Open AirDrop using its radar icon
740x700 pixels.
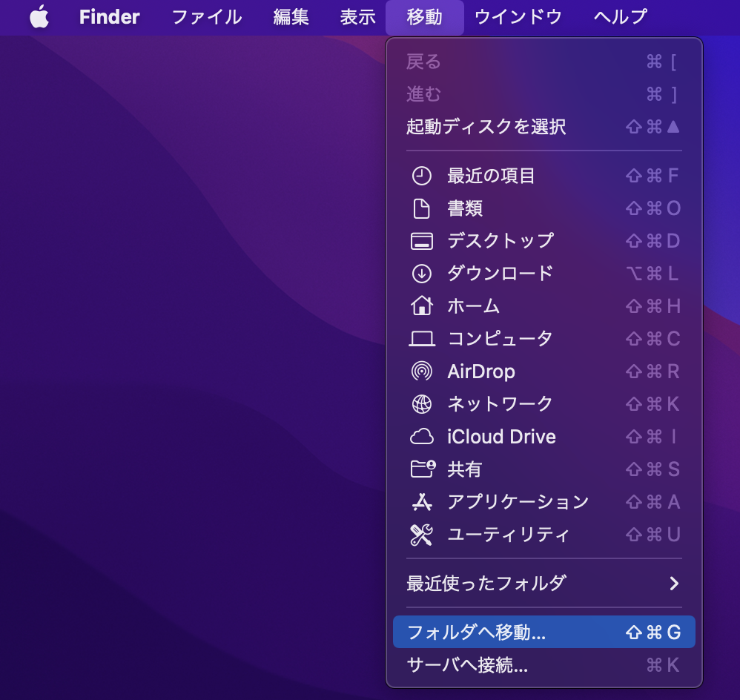[x=422, y=372]
